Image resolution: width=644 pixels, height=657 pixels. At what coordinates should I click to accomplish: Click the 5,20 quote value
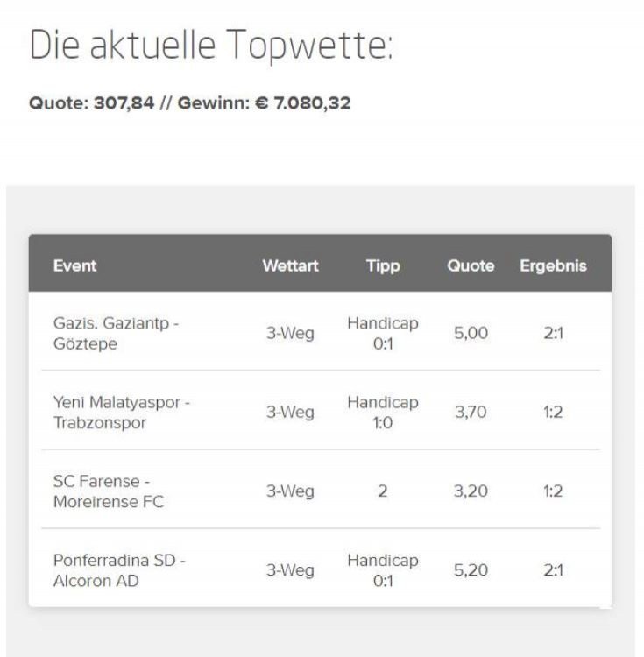click(471, 570)
